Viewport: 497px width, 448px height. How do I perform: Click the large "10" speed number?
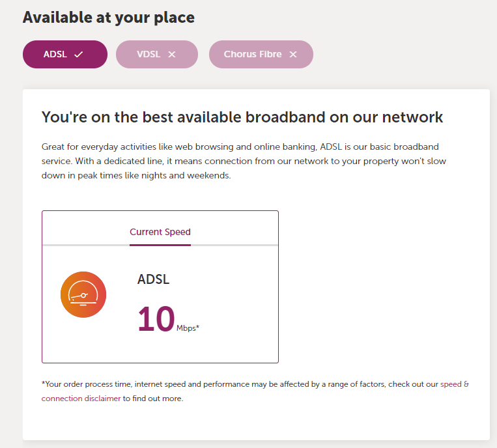156,319
